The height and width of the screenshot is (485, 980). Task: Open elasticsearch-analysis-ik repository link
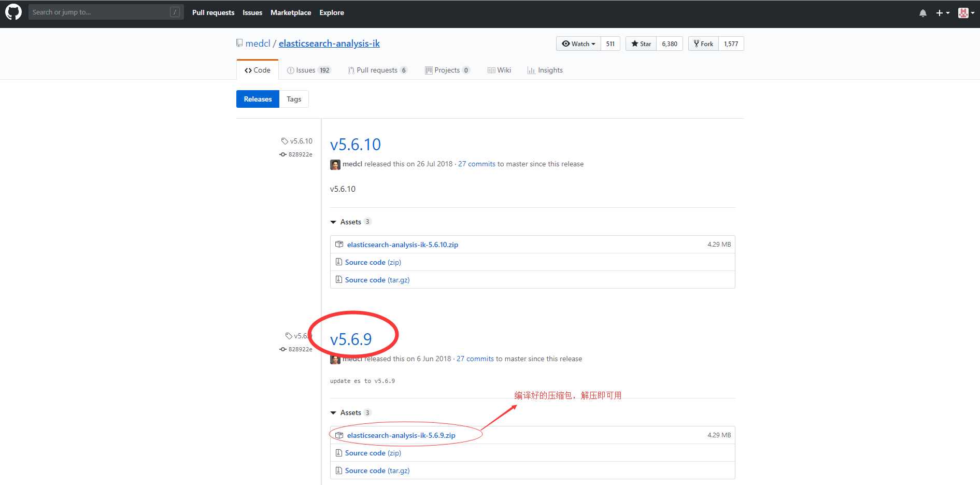point(329,44)
